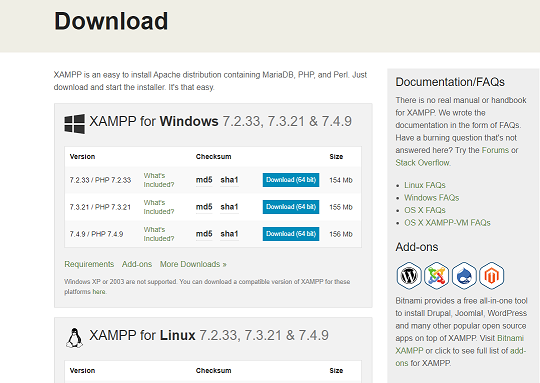Click the WordPress add-on icon
Screen dimensions: 540x383
click(x=409, y=276)
